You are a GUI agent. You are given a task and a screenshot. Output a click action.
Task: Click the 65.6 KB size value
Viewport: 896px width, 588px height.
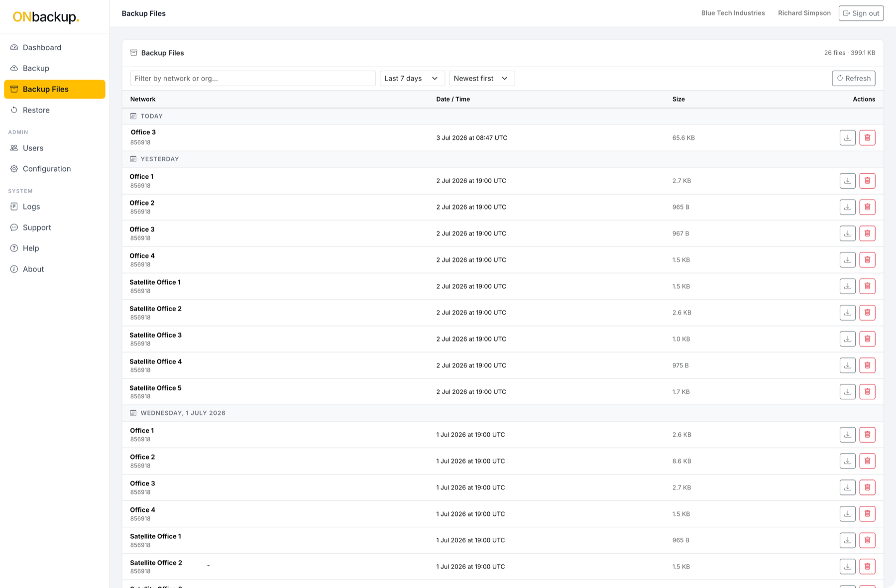[x=683, y=138]
